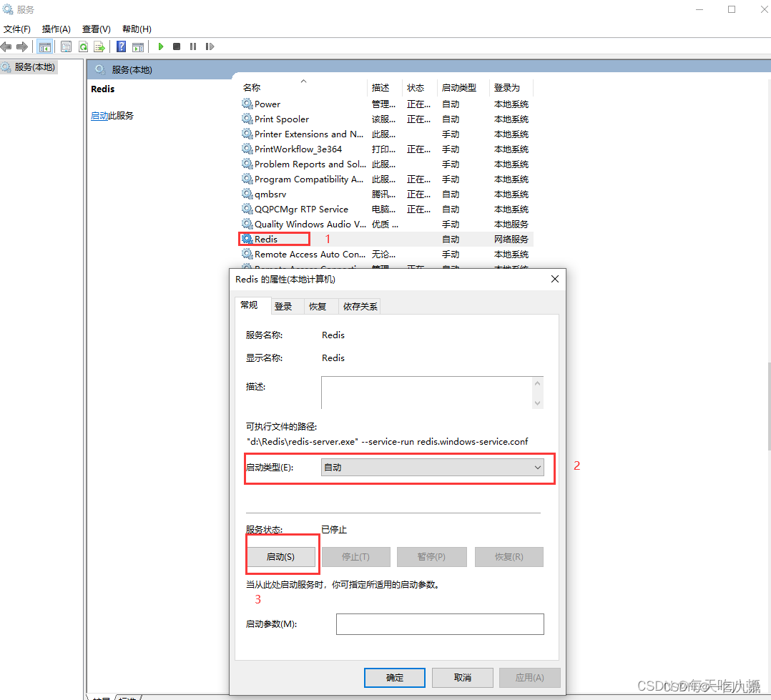Select the Printer Extensions service gear icon
Image resolution: width=771 pixels, height=700 pixels.
click(247, 134)
